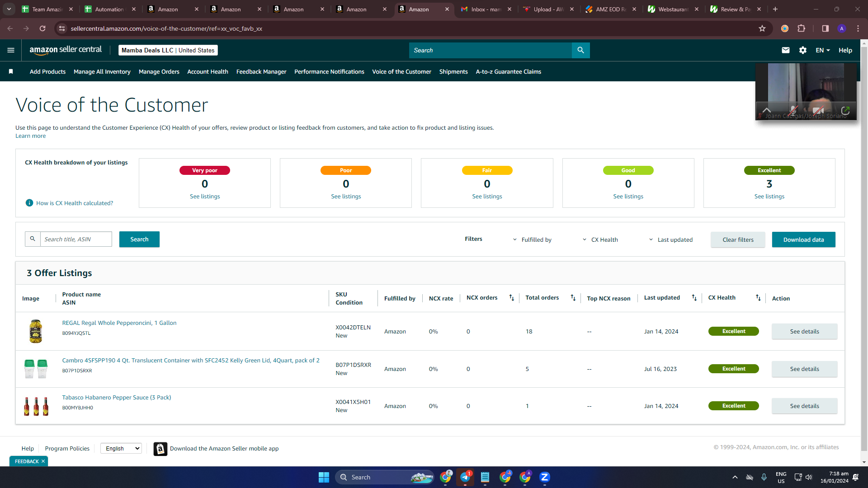The image size is (868, 488).
Task: Click the Chrome profile avatar icon
Action: pos(842,28)
